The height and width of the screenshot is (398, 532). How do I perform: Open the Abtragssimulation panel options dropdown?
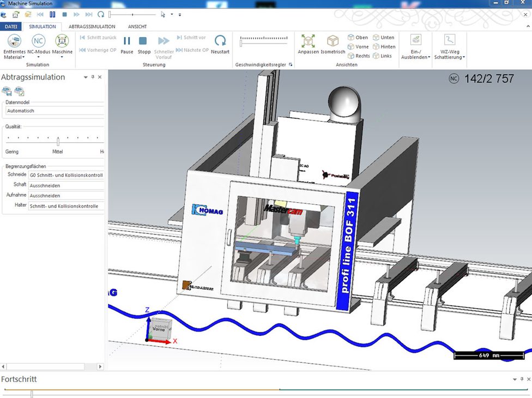[x=86, y=77]
